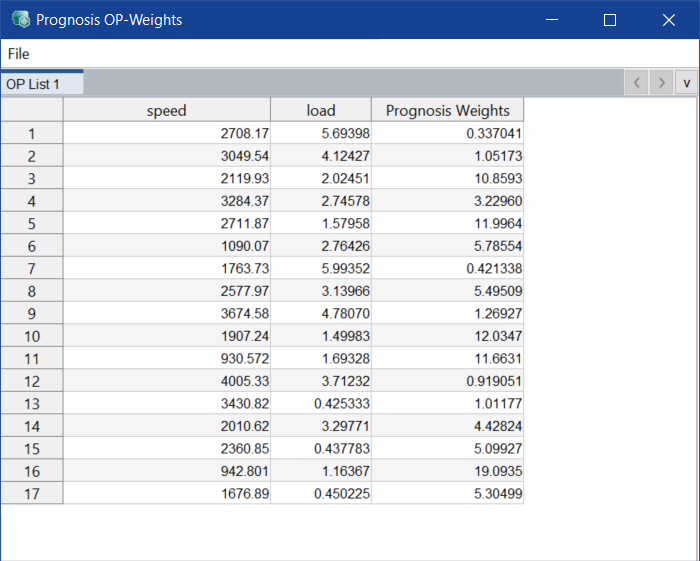Click the Prognosis OP-Weights app icon

(x=19, y=20)
